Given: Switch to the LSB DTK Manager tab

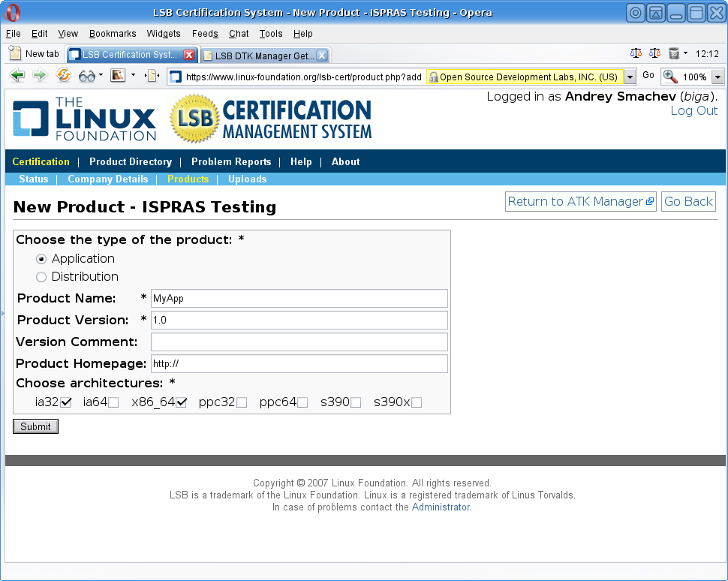Looking at the screenshot, I should pyautogui.click(x=265, y=56).
